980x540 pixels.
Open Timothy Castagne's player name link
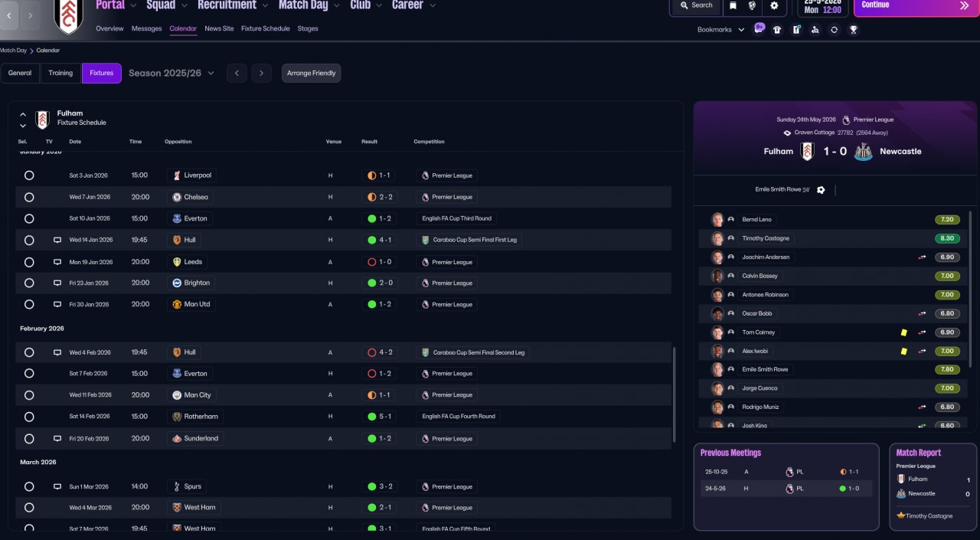tap(766, 238)
